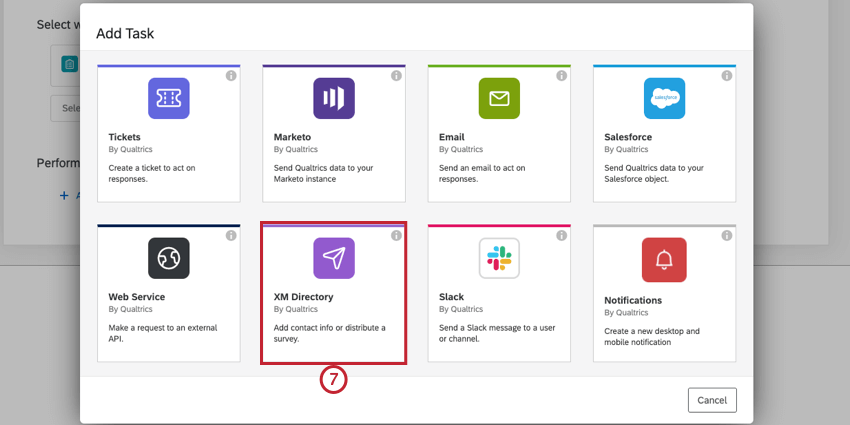Click the Slack card title
This screenshot has height=425, width=850.
452,297
